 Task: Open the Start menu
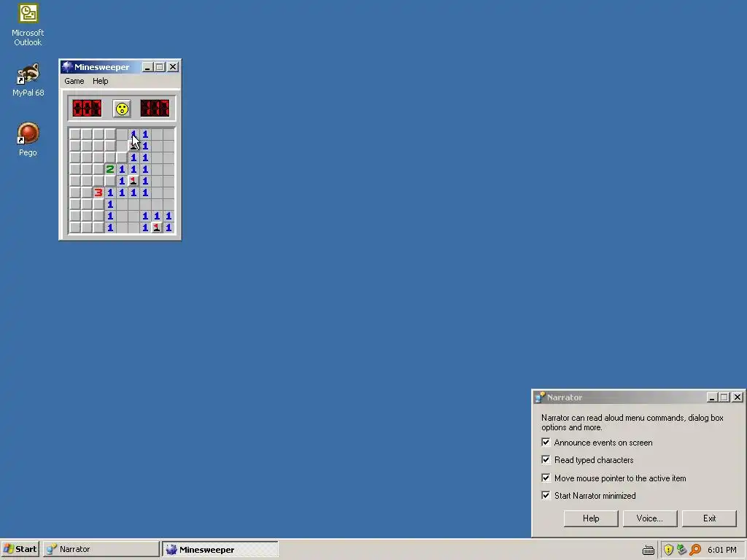click(20, 550)
